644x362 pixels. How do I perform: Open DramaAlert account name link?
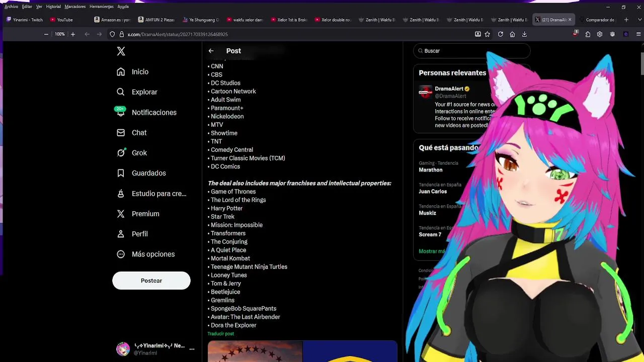click(x=449, y=89)
